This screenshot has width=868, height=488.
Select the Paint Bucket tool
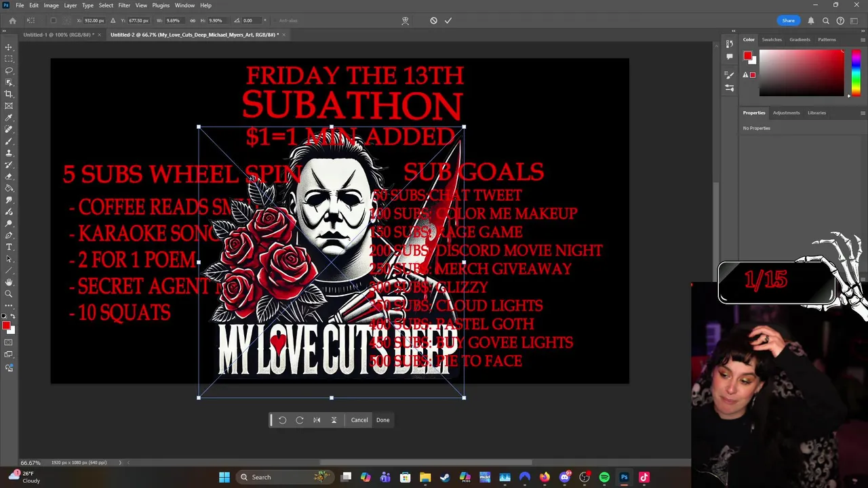click(x=9, y=188)
